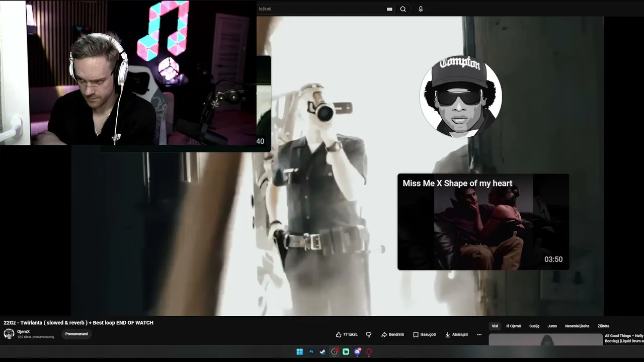Open the Windows Start menu

tap(300, 352)
